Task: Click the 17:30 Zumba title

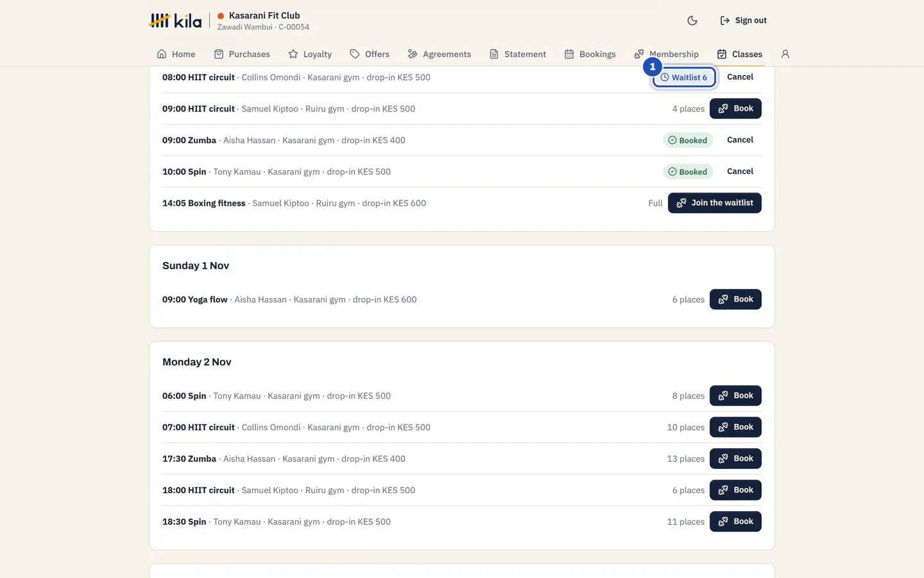Action: click(x=189, y=459)
